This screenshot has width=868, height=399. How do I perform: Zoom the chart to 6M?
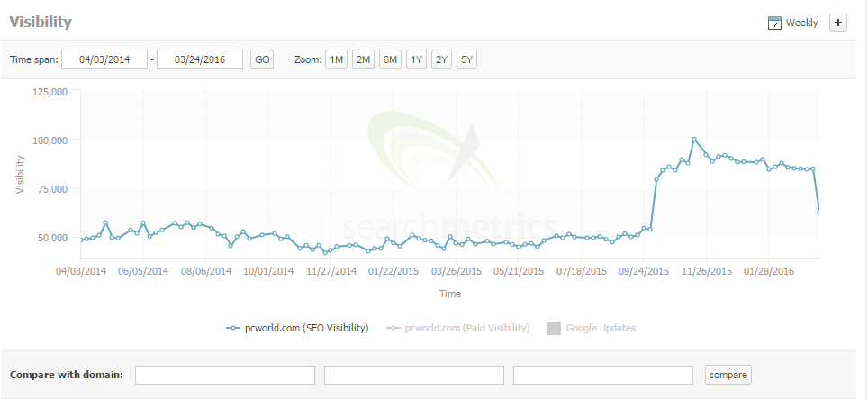tap(390, 59)
